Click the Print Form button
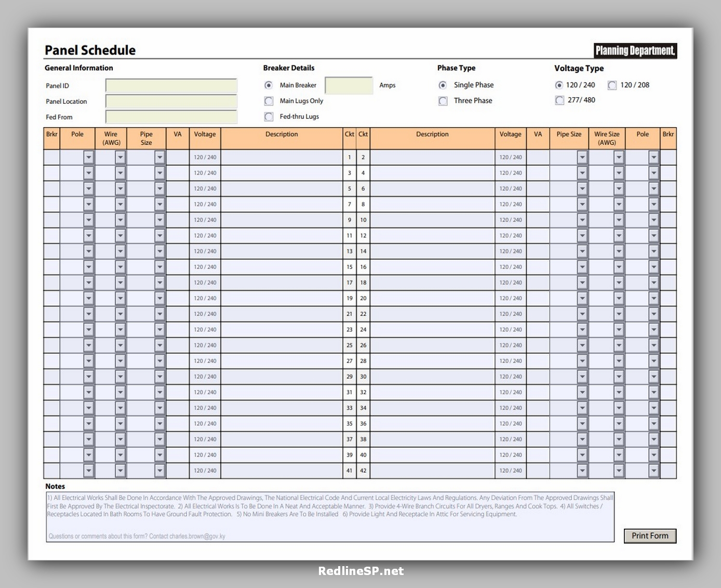The image size is (721, 588). coord(650,536)
